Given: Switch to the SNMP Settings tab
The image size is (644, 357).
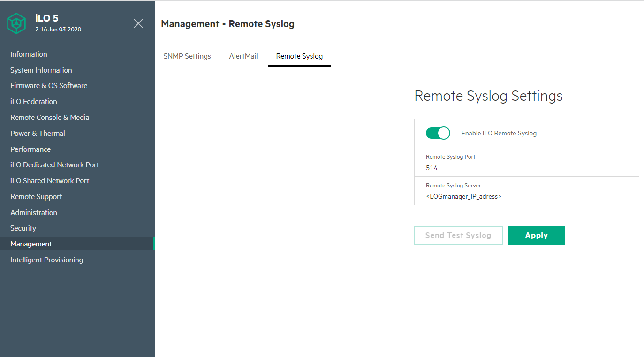Looking at the screenshot, I should tap(187, 56).
